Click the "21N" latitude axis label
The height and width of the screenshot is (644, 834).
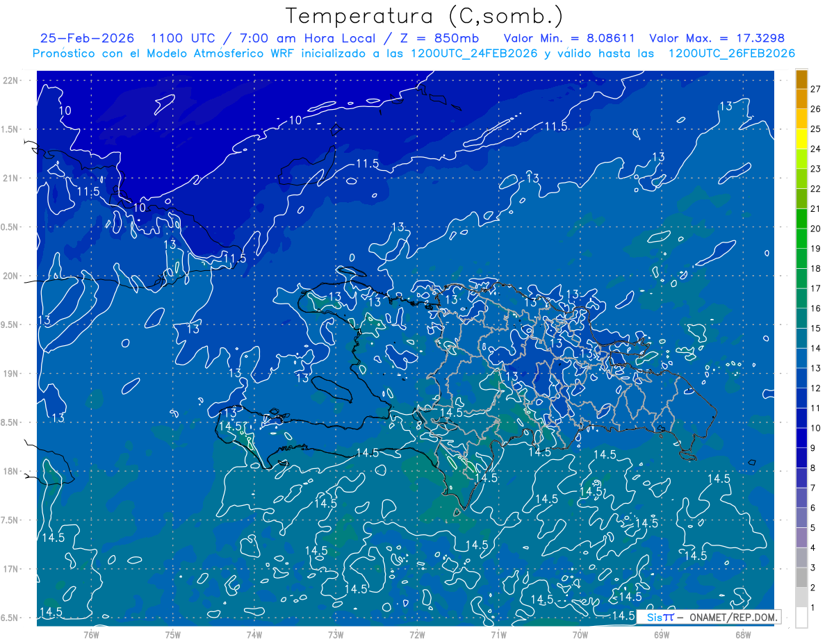coord(10,179)
